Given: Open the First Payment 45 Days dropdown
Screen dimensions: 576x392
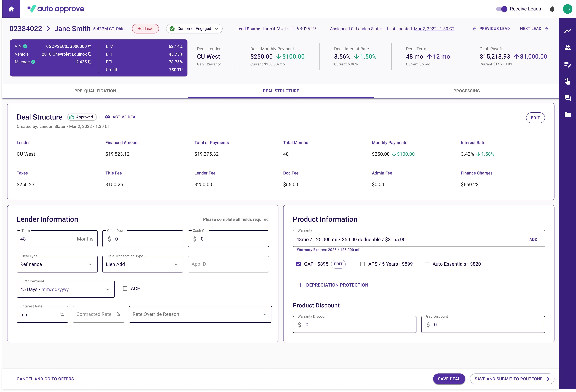Looking at the screenshot, I should [66, 289].
